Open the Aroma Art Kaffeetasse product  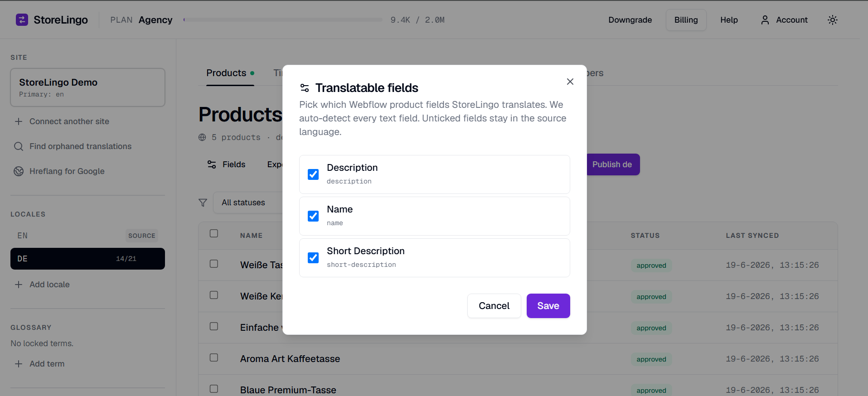click(290, 359)
